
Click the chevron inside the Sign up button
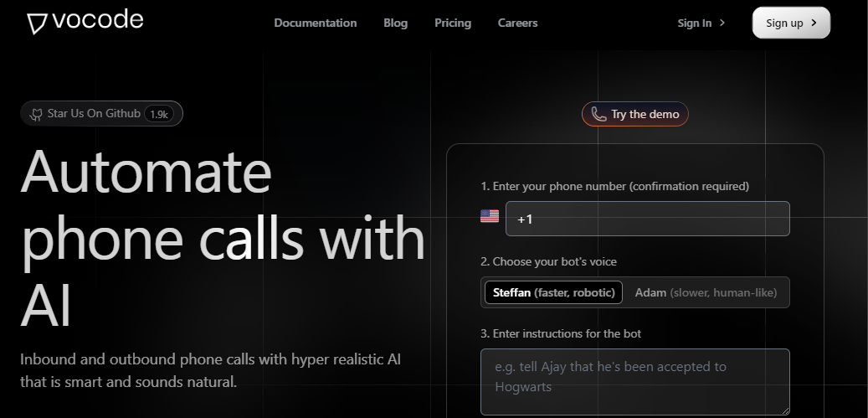click(x=814, y=23)
